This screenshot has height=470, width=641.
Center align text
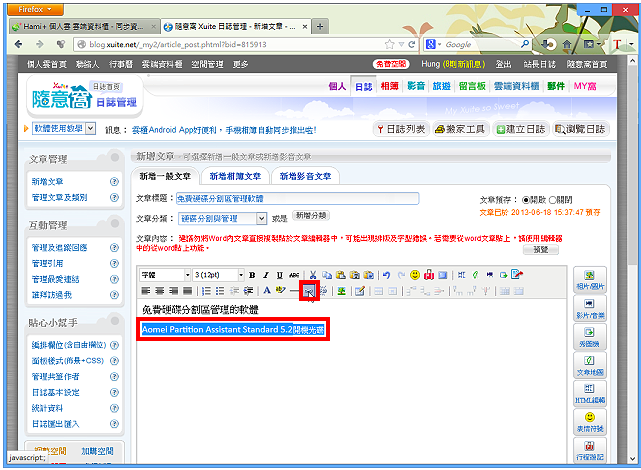coord(160,291)
